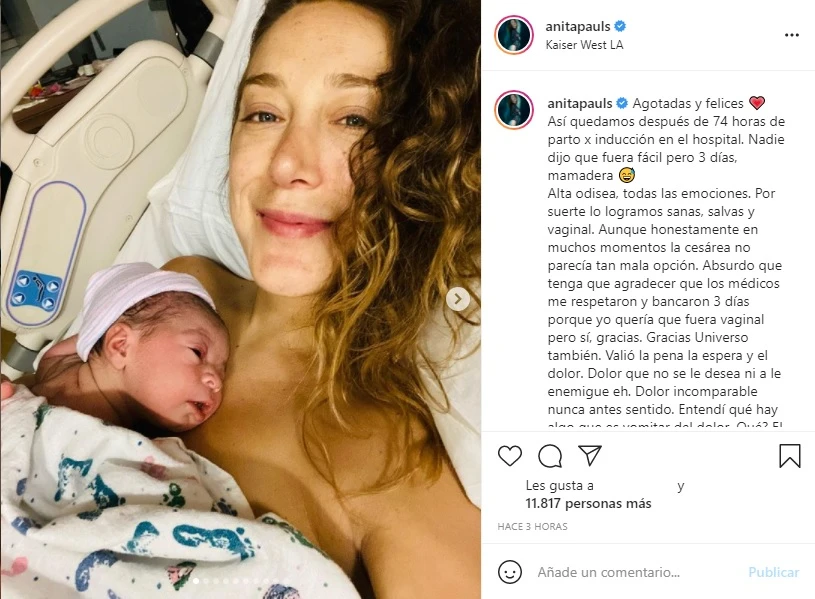
Task: Click the main post photo
Action: (240, 300)
